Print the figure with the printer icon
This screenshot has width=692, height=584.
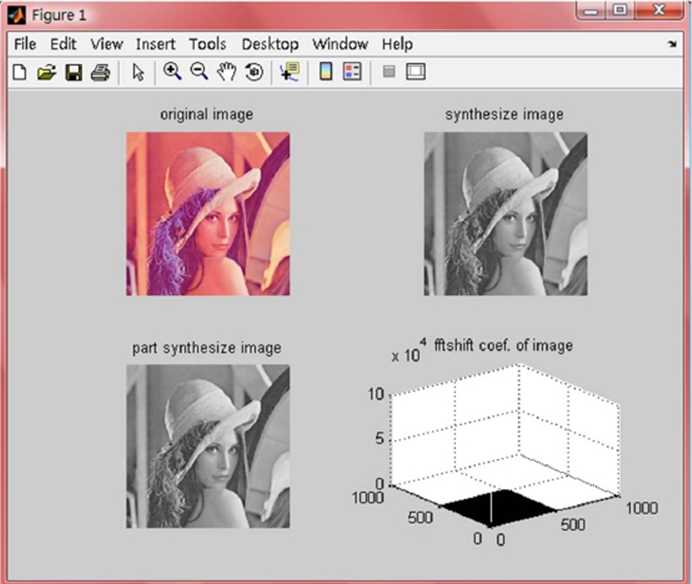coord(100,72)
